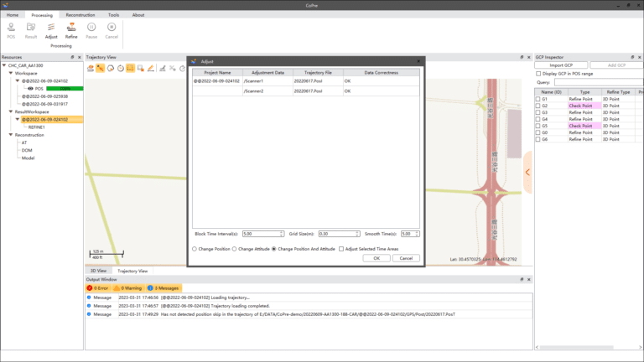This screenshot has height=362, width=644.
Task: Click the Import GCP button
Action: pyautogui.click(x=561, y=65)
